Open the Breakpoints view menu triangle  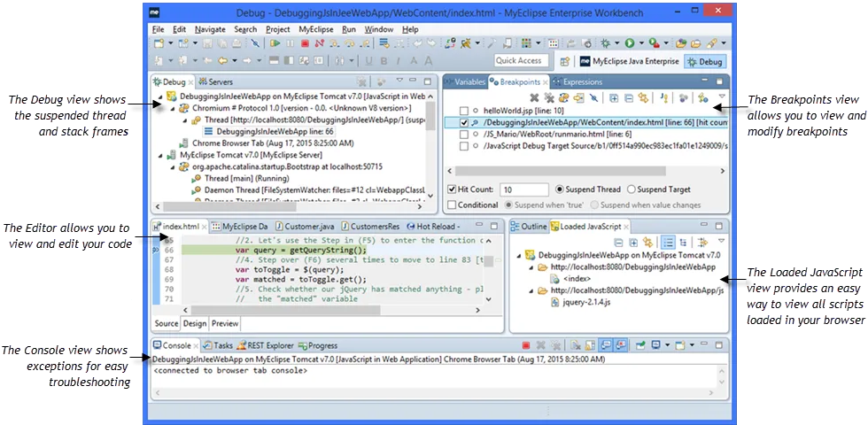click(722, 97)
